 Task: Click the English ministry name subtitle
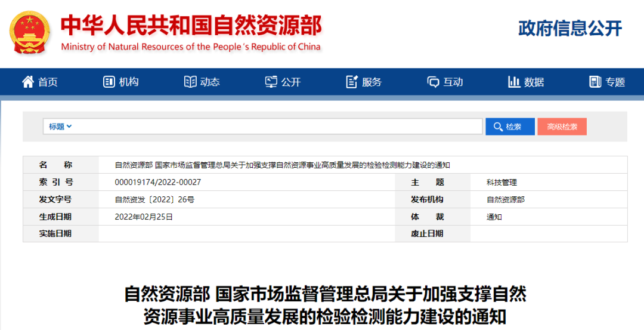point(191,47)
